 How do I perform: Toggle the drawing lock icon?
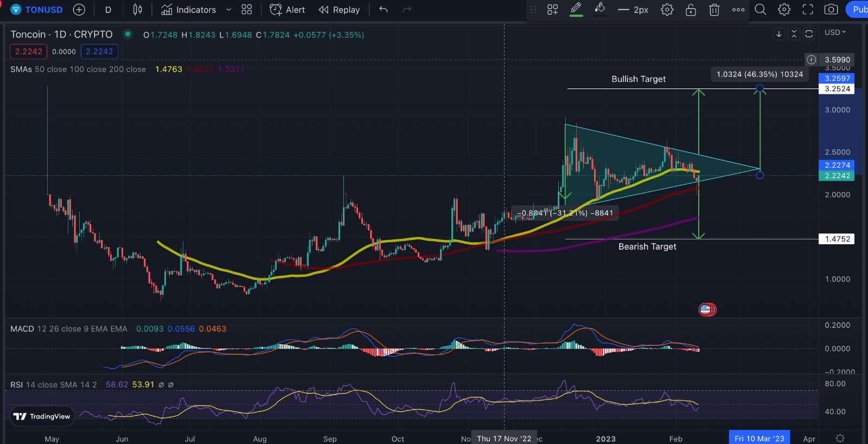point(691,10)
